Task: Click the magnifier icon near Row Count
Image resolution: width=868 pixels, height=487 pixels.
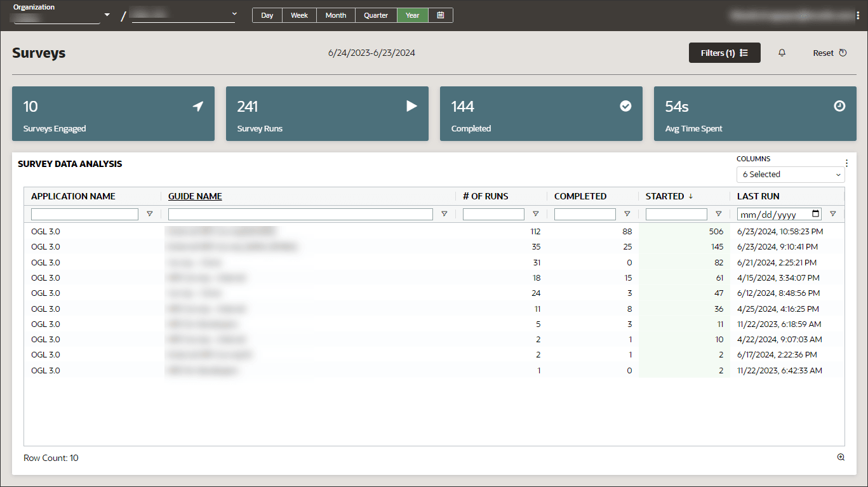Action: tap(840, 457)
